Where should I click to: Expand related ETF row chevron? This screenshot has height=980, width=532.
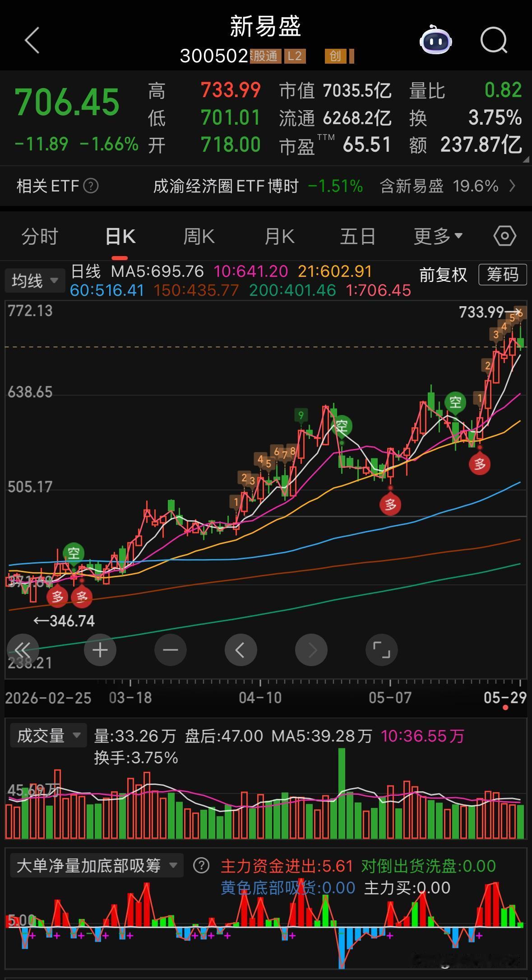coord(512,186)
